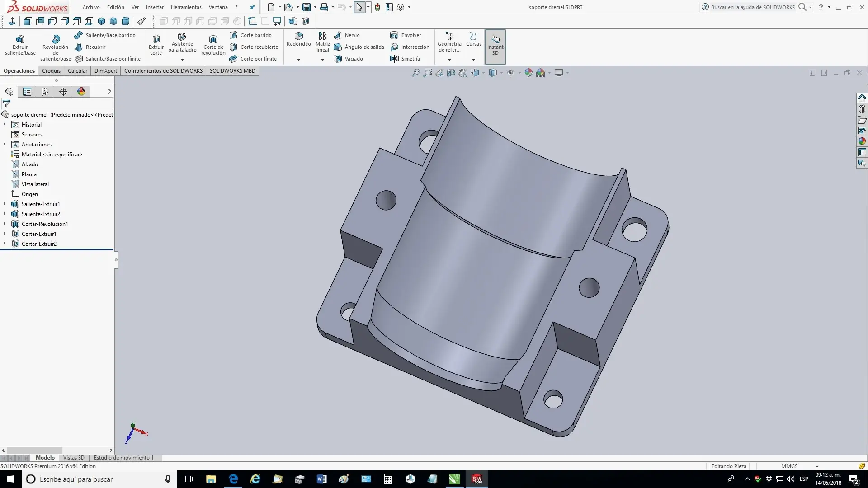Pin the SOLIDWORKS menu bar

point(252,7)
